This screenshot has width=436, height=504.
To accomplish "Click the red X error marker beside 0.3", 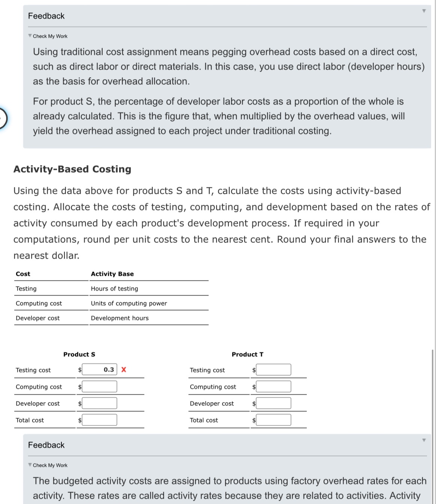I will point(124,369).
